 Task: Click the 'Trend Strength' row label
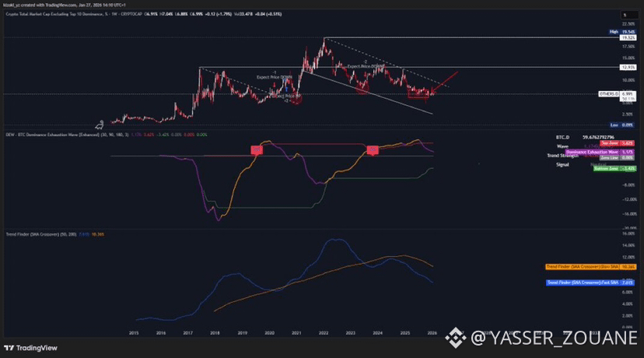click(x=562, y=156)
